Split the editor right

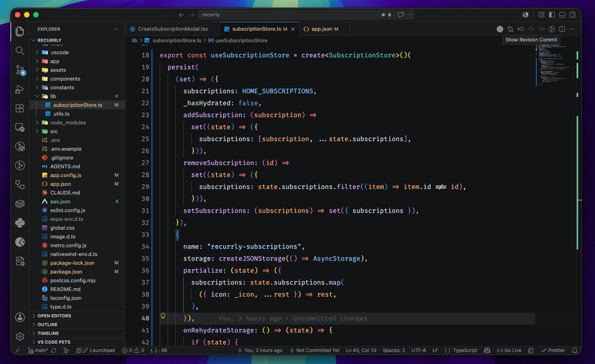[x=562, y=29]
